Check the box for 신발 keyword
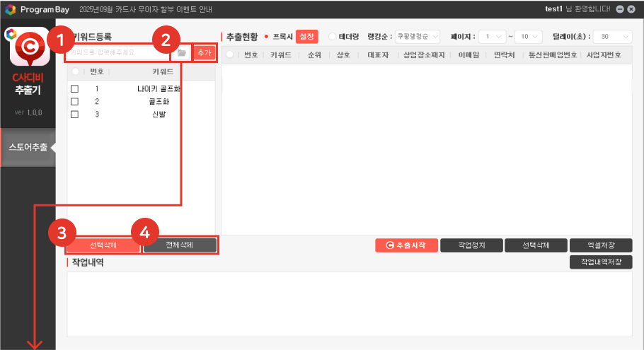 click(74, 115)
